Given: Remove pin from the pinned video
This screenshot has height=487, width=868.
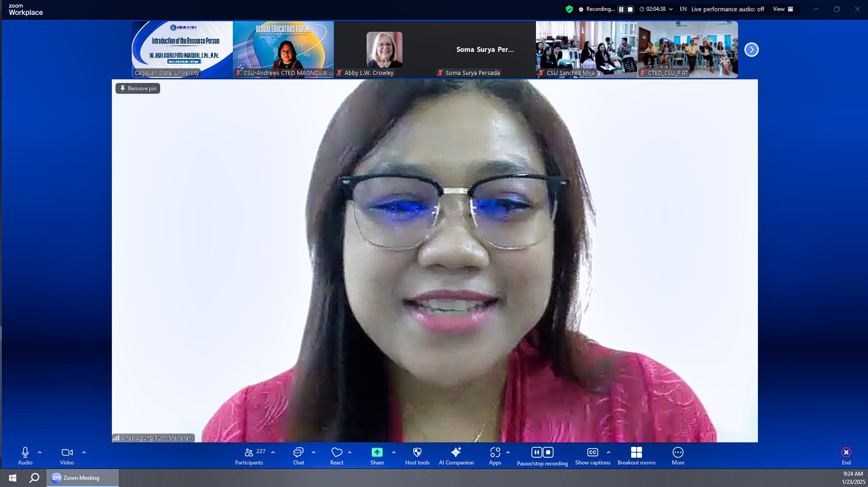Looking at the screenshot, I should point(138,88).
